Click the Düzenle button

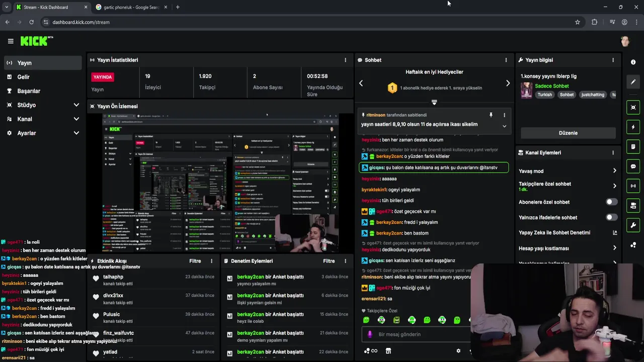coord(568,133)
